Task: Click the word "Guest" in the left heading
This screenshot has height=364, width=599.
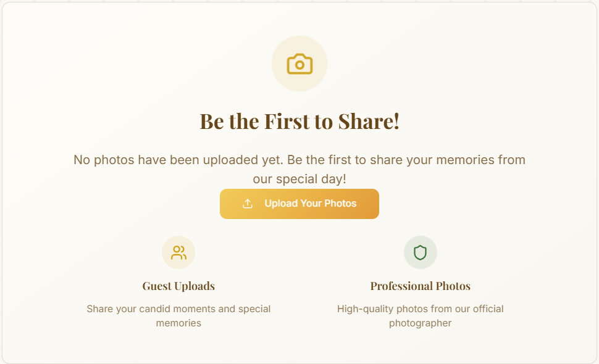Action: point(156,286)
